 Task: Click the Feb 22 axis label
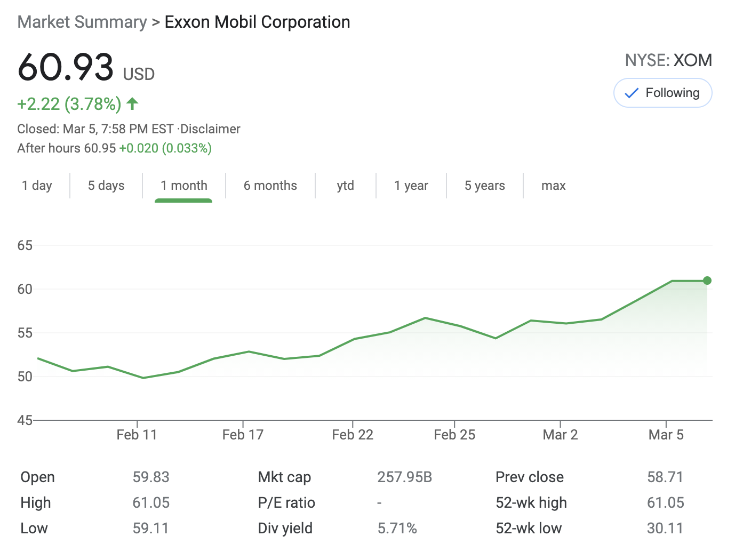[353, 435]
